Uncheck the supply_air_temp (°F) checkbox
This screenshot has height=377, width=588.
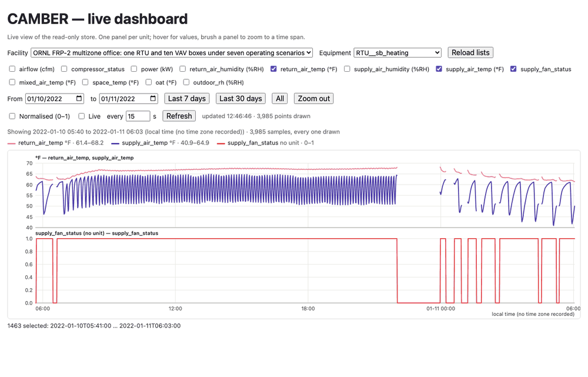click(439, 69)
